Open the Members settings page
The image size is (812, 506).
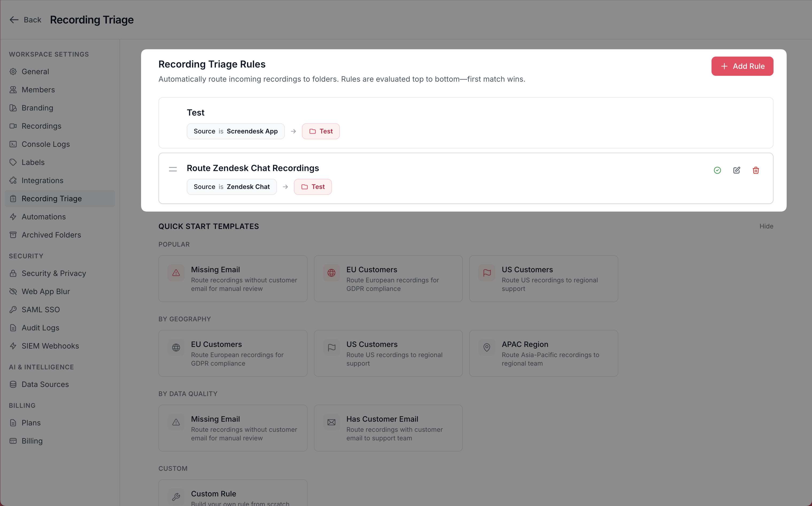38,90
